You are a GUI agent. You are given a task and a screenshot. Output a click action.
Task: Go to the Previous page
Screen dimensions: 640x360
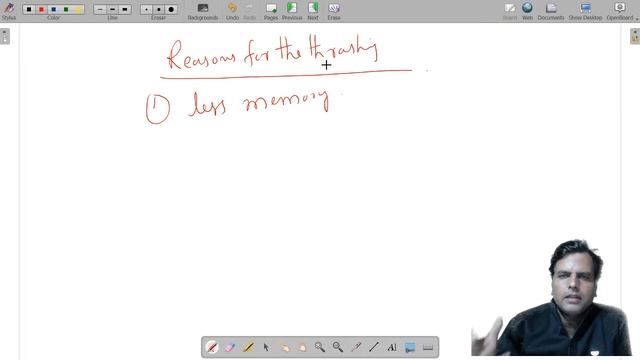[x=292, y=11]
